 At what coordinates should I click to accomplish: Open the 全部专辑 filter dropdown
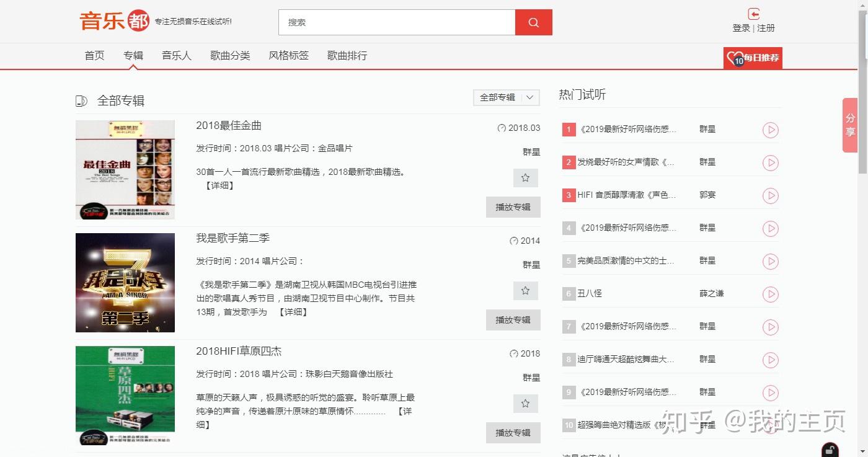(x=506, y=97)
